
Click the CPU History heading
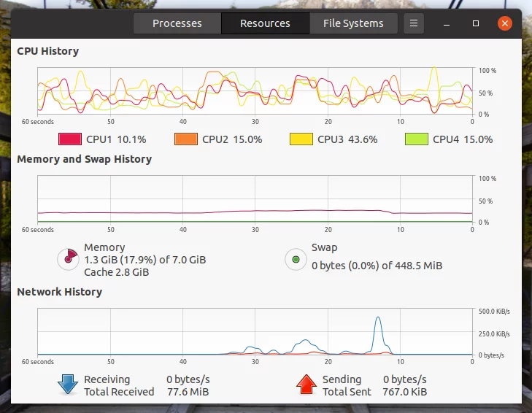tap(48, 51)
